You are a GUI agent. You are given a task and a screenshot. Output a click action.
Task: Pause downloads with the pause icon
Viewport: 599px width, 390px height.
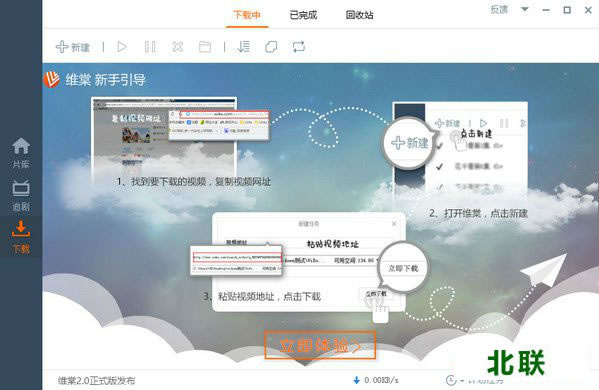click(x=150, y=47)
